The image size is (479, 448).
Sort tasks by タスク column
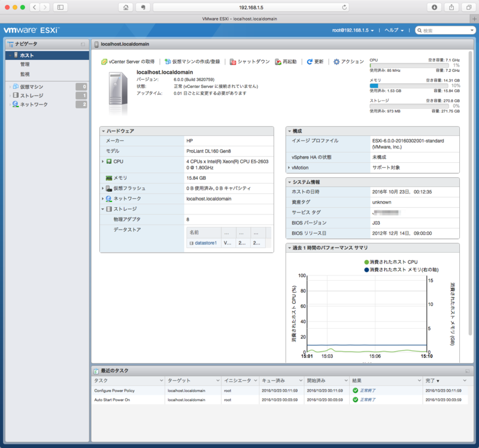pos(128,380)
